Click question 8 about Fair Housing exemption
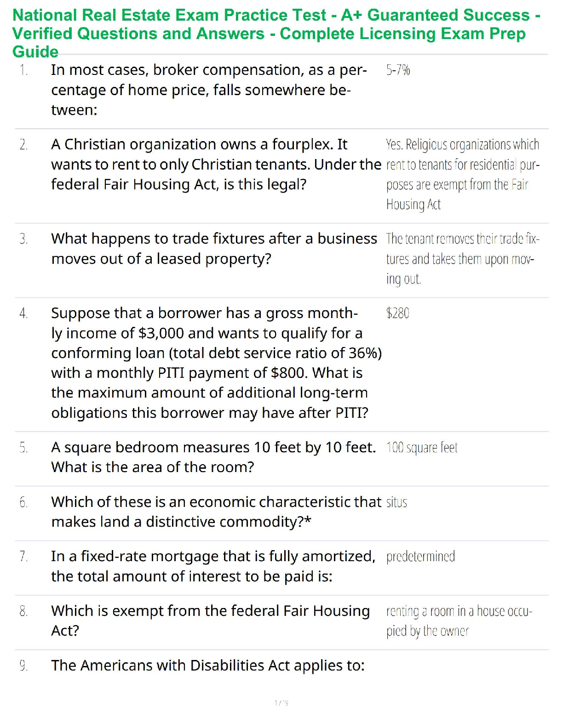 pyautogui.click(x=210, y=620)
